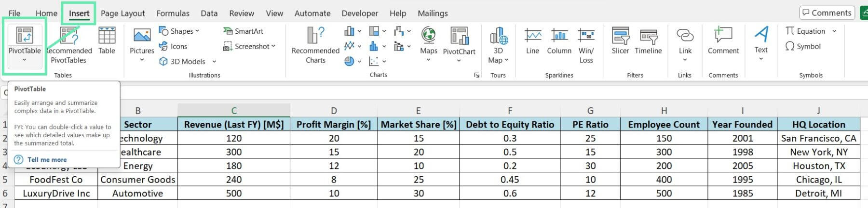
Task: Select the Insert tab
Action: [79, 13]
